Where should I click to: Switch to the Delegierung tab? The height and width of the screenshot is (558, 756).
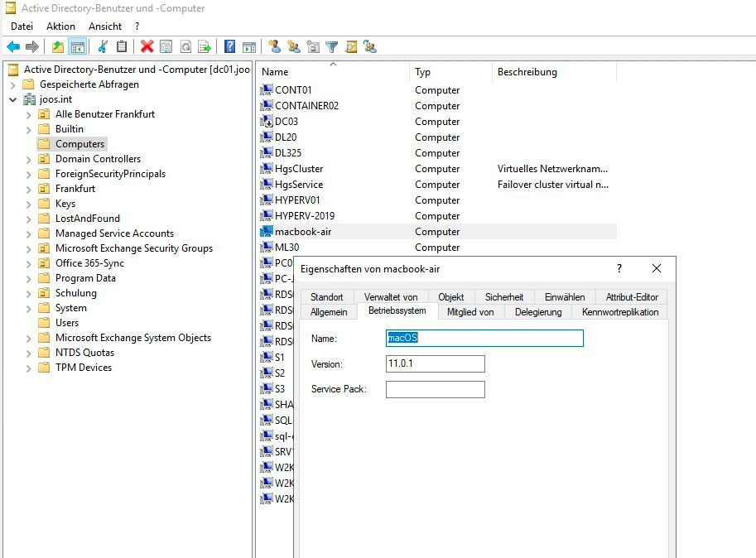[x=538, y=312]
